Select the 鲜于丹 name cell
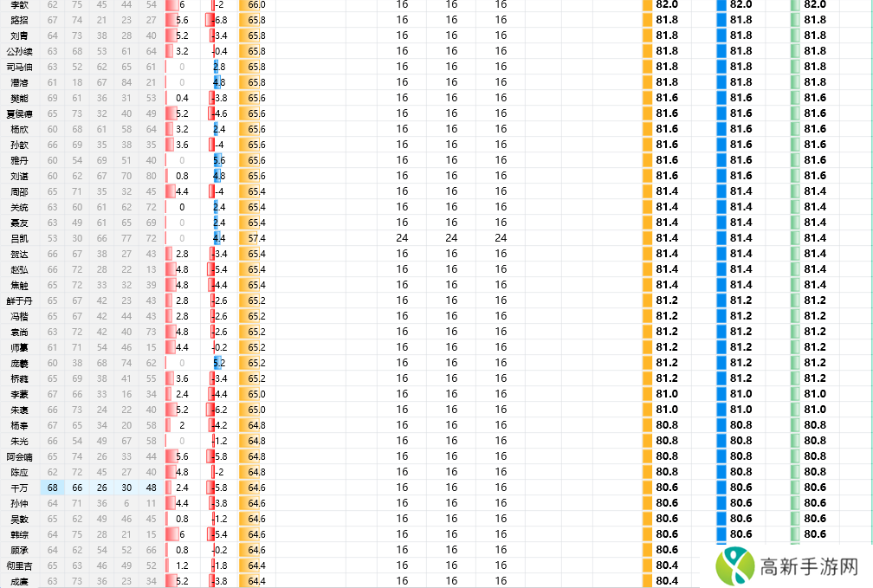The image size is (873, 588). point(19,300)
